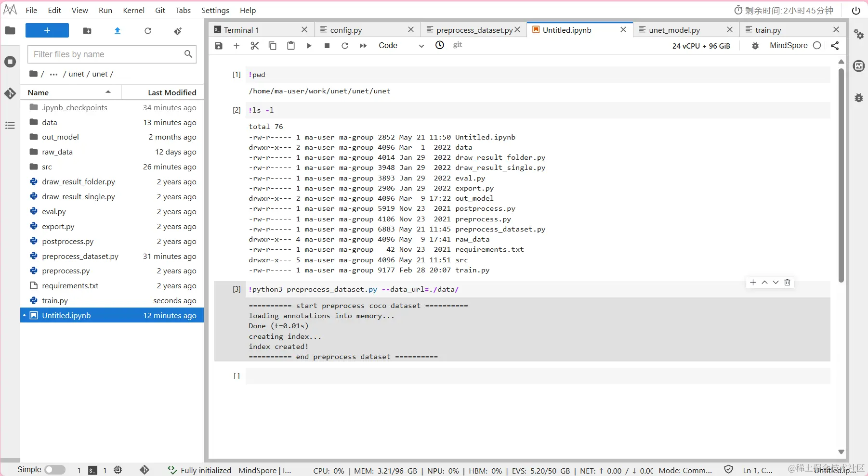The width and height of the screenshot is (868, 476).
Task: Open the Kernel menu
Action: tap(133, 10)
